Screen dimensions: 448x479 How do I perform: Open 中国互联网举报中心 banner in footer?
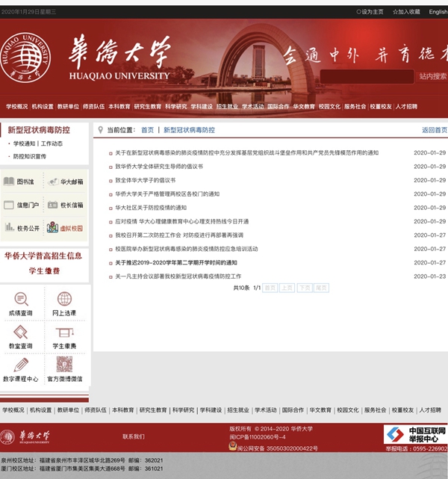415,434
